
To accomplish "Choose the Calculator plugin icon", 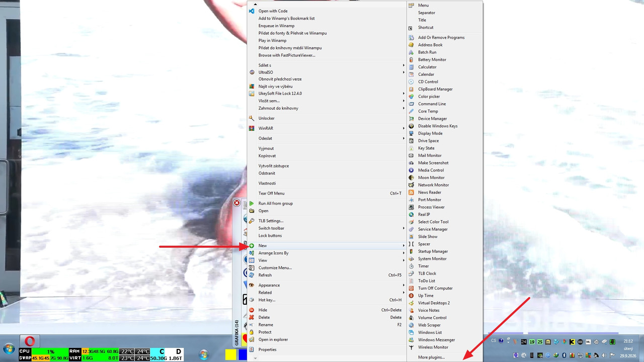I will point(411,67).
